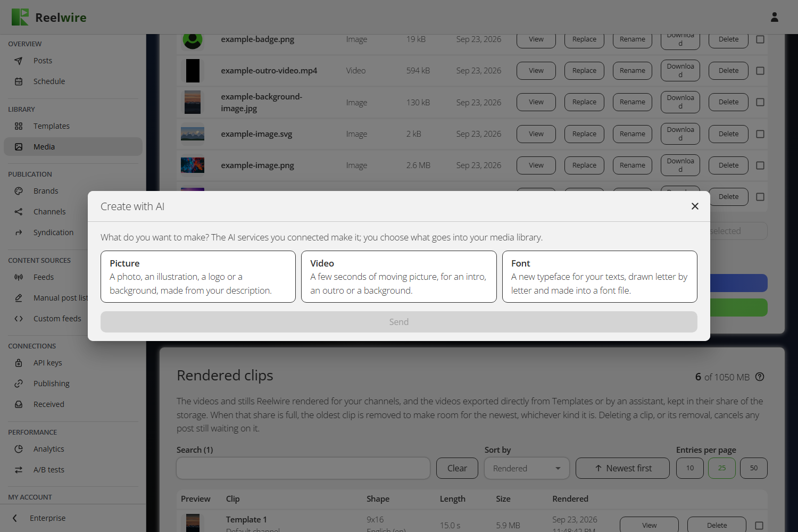View the example-outro-video.mp4 file
The image size is (798, 532).
pyautogui.click(x=536, y=71)
